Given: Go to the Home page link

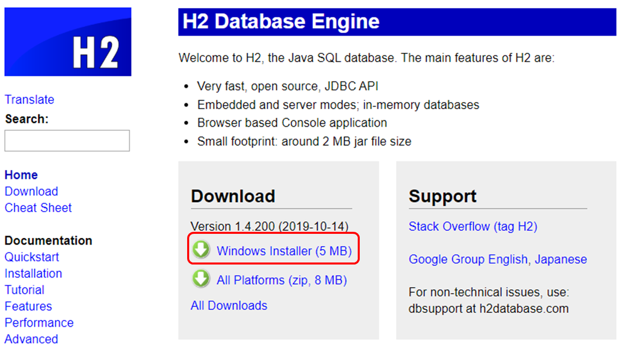Looking at the screenshot, I should [x=21, y=175].
